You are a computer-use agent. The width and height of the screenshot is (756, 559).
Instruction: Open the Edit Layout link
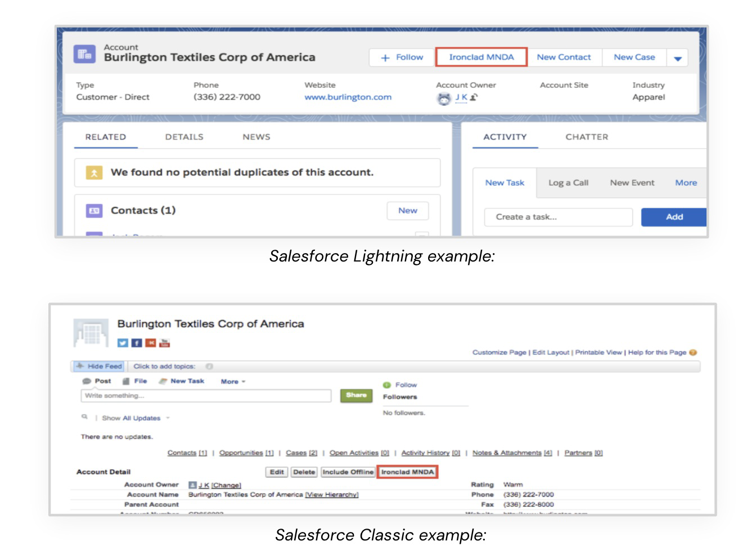tap(551, 353)
